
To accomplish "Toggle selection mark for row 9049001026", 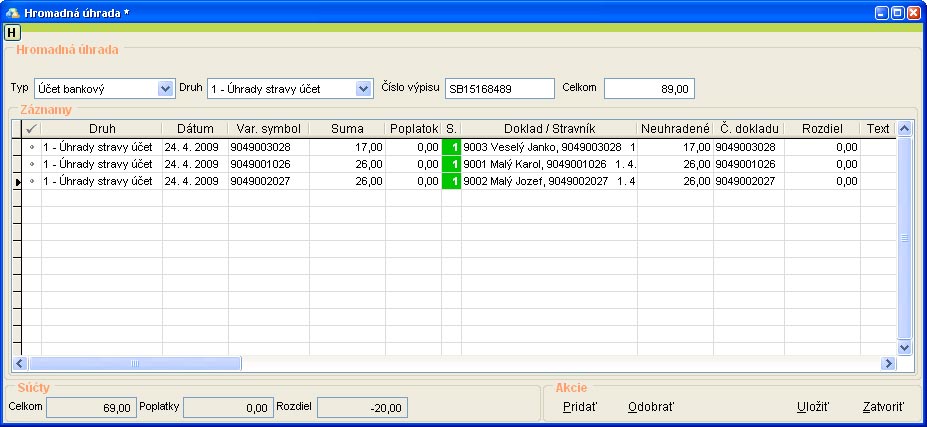I will (x=32, y=164).
